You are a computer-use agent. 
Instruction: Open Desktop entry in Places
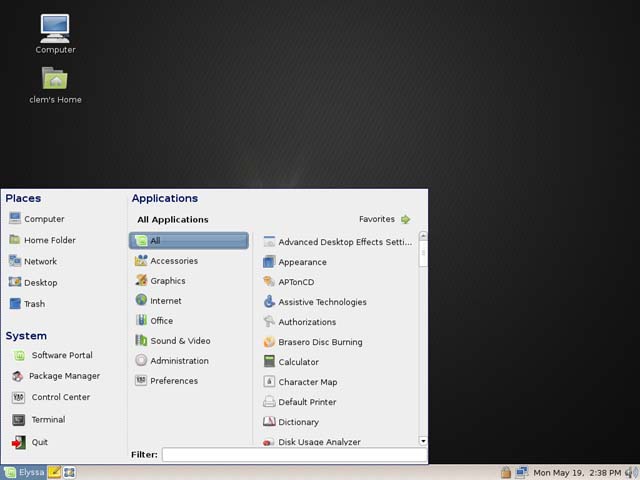tap(33, 282)
